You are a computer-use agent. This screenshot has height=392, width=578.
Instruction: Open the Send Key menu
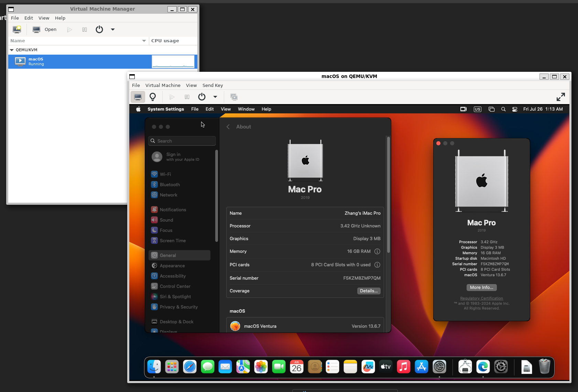point(213,85)
